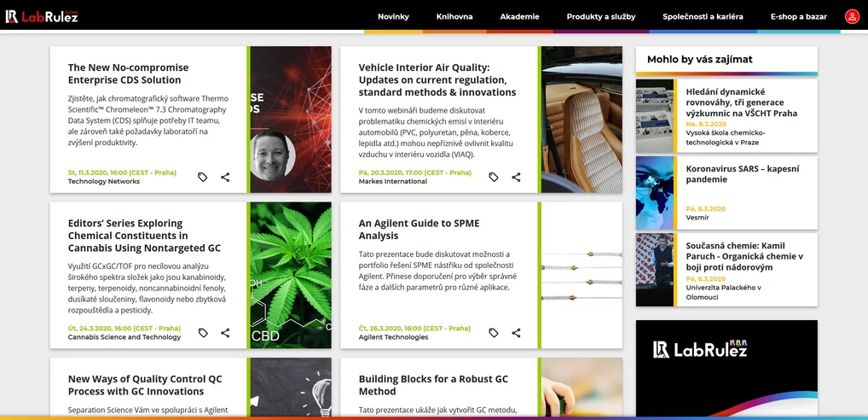Open the Knihovna menu
Viewport: 868px width, 420px height.
pos(454,16)
